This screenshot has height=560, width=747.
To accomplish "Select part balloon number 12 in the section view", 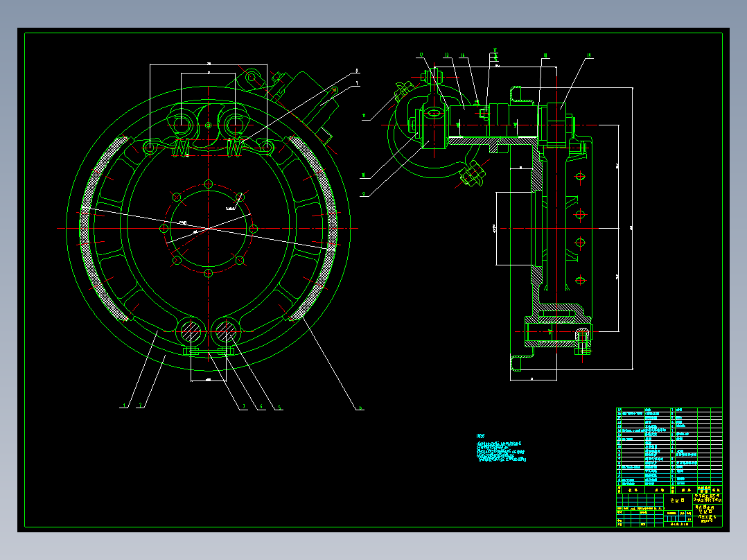I will 421,55.
